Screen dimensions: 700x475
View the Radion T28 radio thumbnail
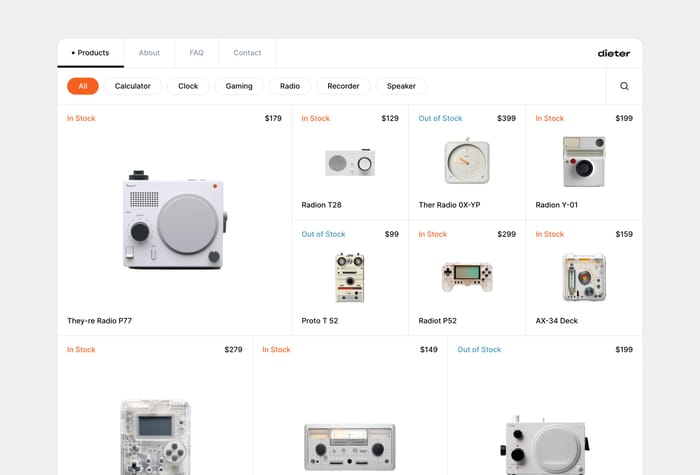(350, 162)
